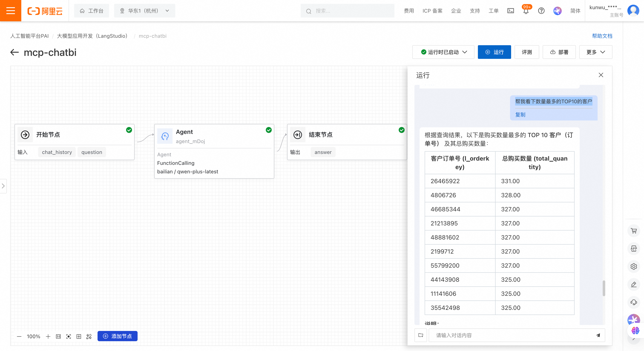Open the 帮助文档 link
The height and width of the screenshot is (351, 644).
click(x=602, y=36)
